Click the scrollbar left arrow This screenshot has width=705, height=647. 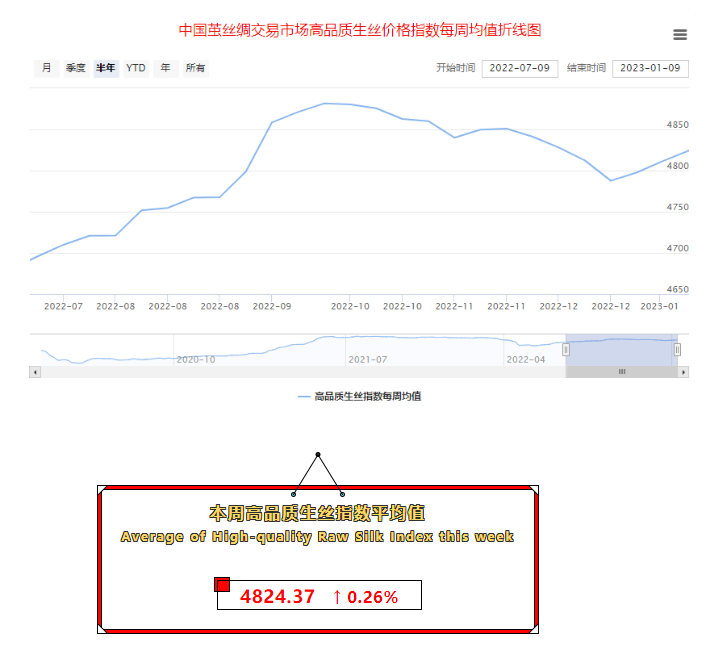35,372
